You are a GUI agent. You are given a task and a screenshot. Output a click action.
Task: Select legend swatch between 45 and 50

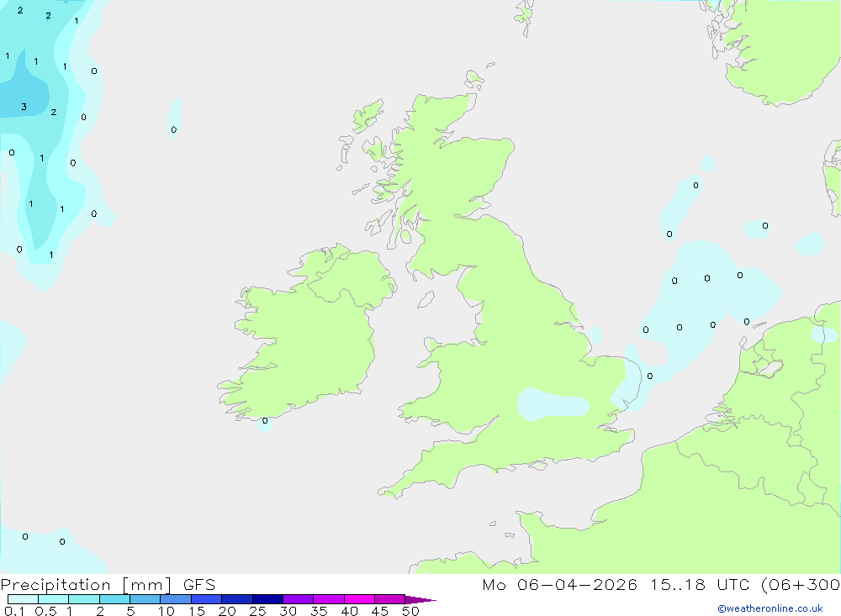(389, 599)
